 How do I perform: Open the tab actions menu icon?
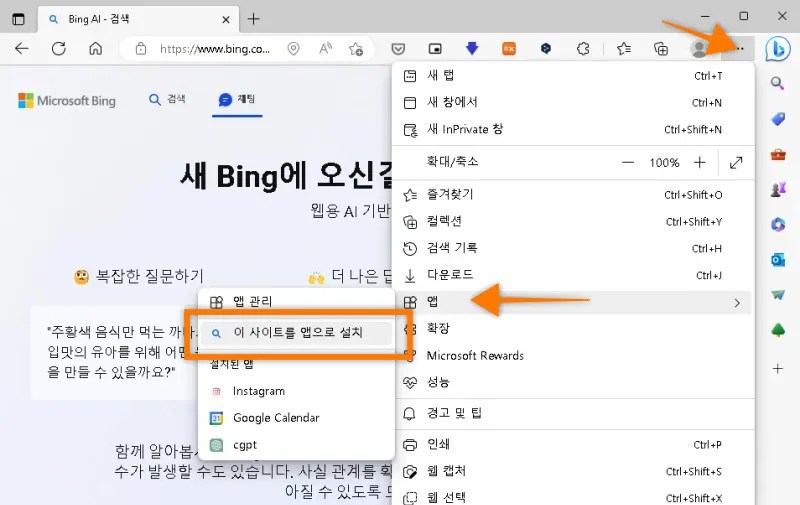18,19
